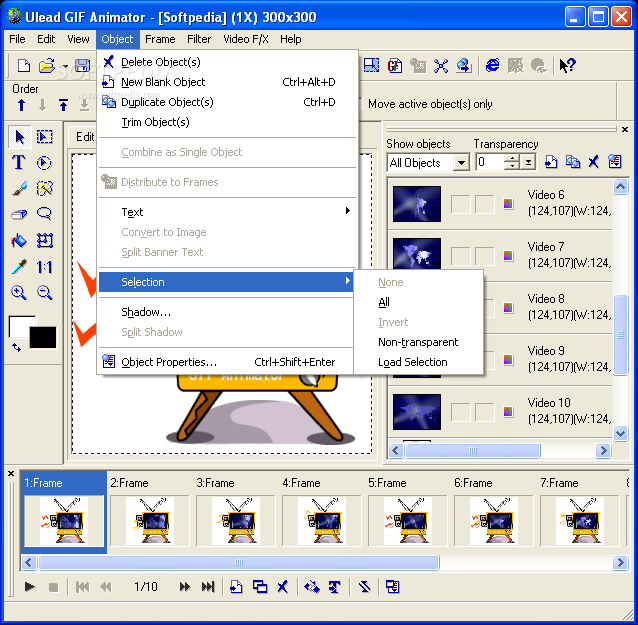Toggle second lock box of Video 6

point(485,204)
